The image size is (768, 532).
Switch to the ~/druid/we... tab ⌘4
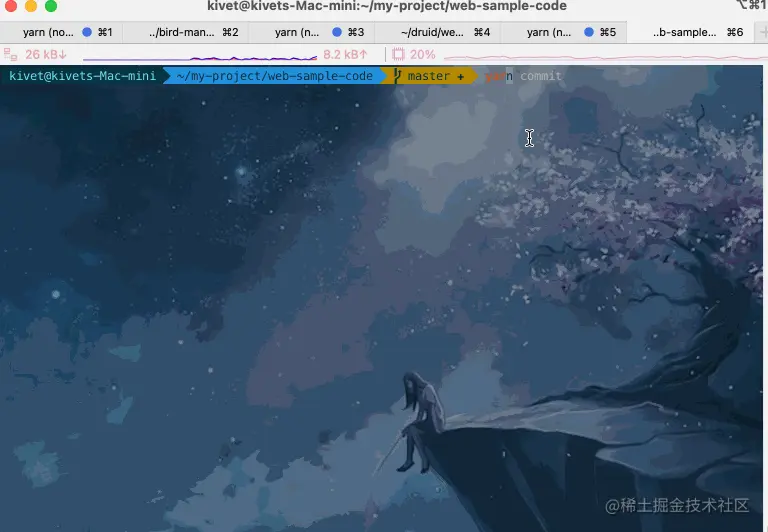click(x=437, y=32)
